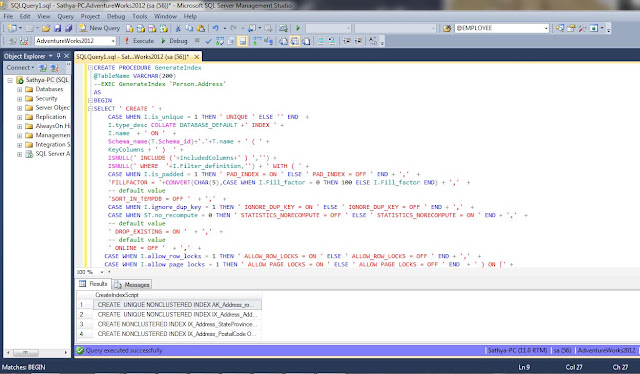
Task: Select the AlwaysOn High Availability tree item
Action: coord(52,126)
